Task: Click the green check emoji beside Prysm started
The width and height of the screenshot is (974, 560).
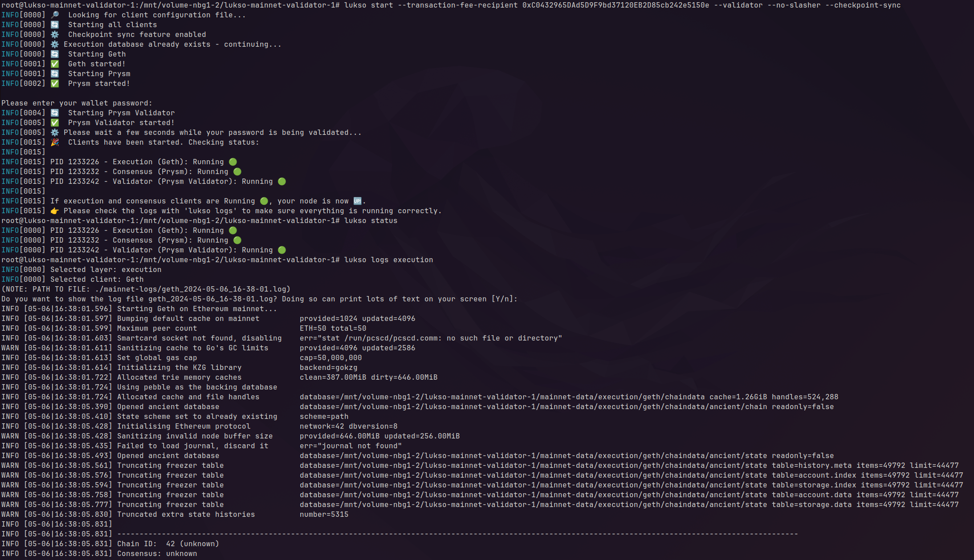Action: (x=55, y=84)
